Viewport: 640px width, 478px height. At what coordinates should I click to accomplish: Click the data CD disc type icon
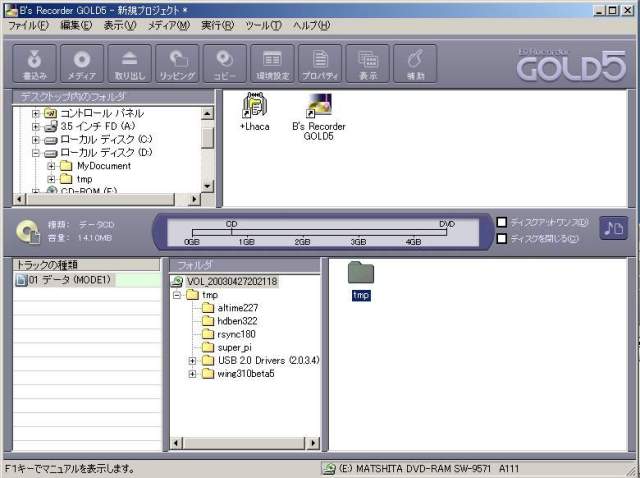[28, 232]
